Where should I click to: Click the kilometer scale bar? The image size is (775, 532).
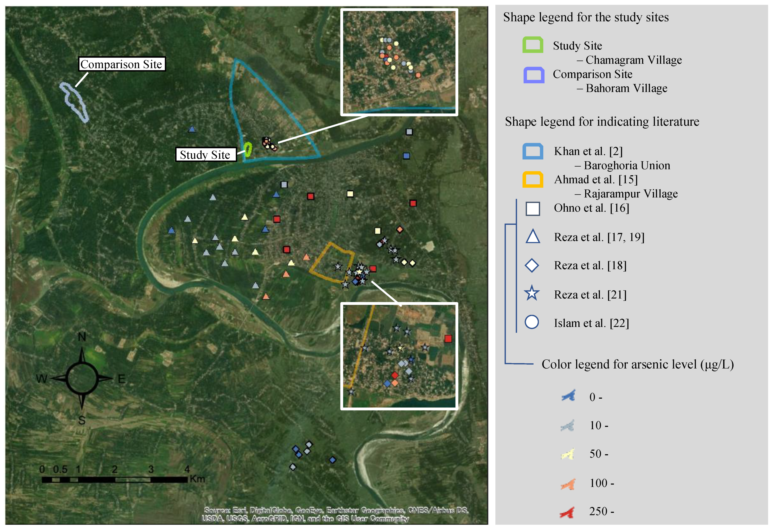click(114, 480)
